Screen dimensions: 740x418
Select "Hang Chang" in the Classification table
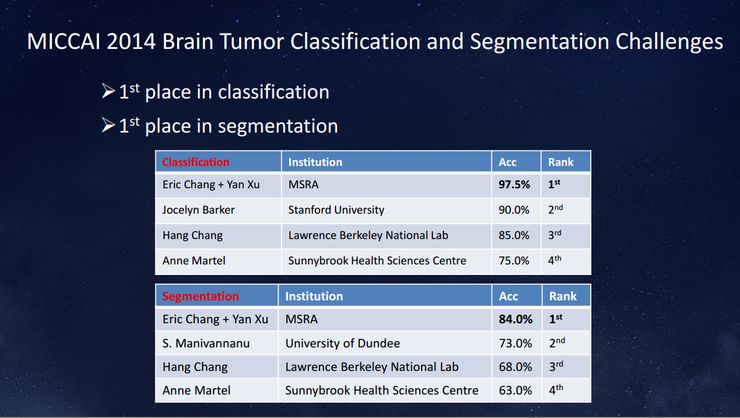193,235
